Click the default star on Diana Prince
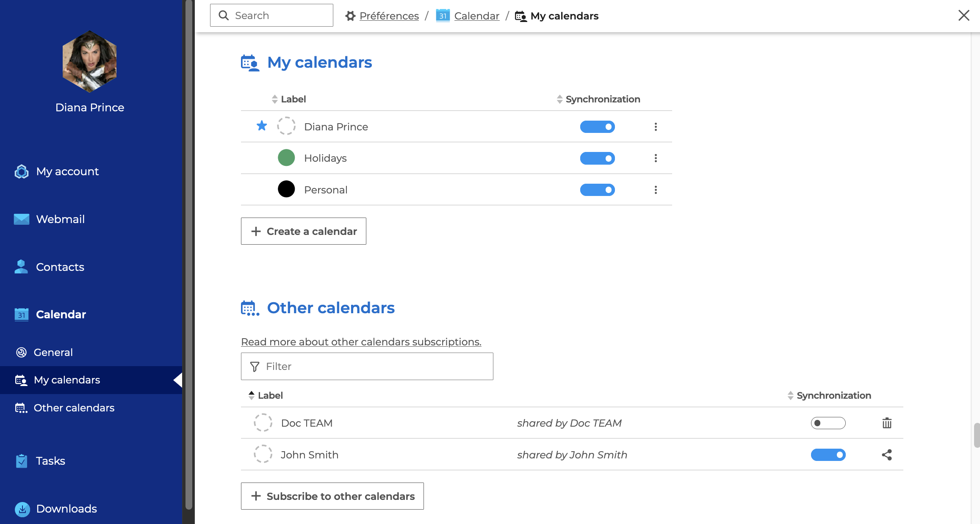The height and width of the screenshot is (524, 980). coord(262,126)
